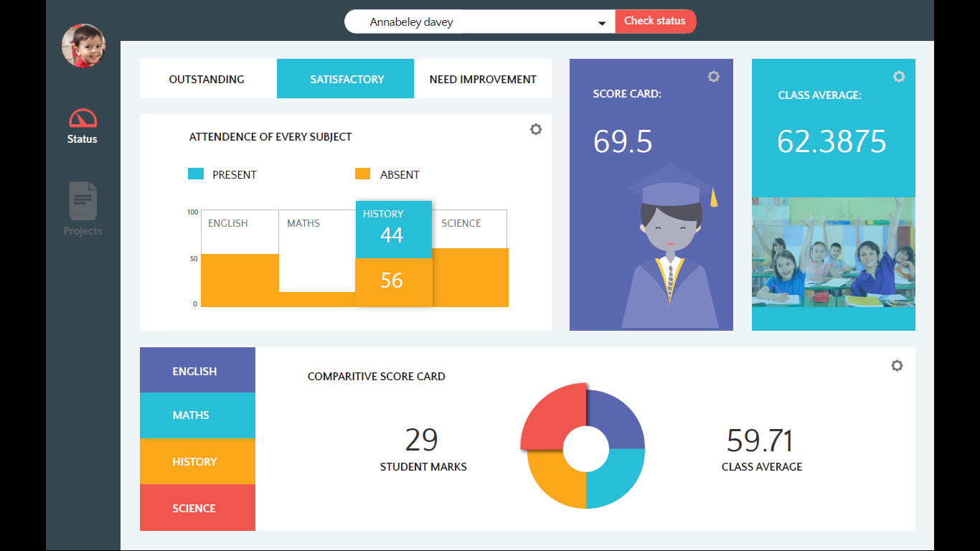Click gear icon in attendance chart panel
This screenshot has height=551, width=980.
point(536,130)
